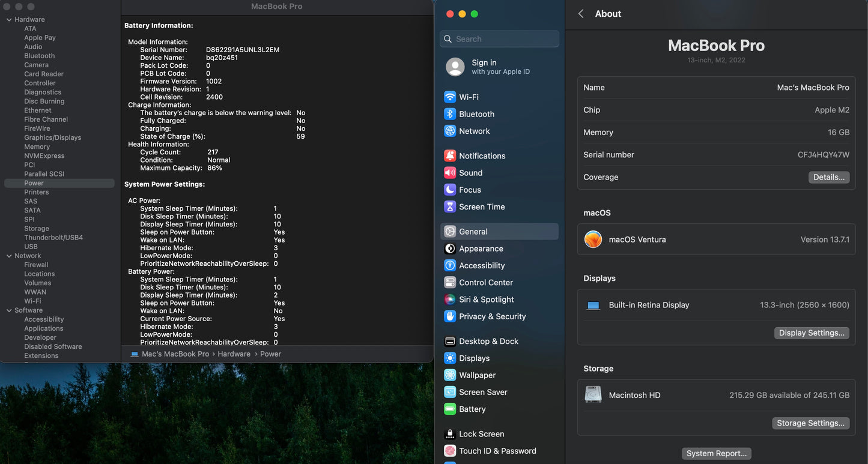Open the Accessibility icon

pyautogui.click(x=449, y=265)
